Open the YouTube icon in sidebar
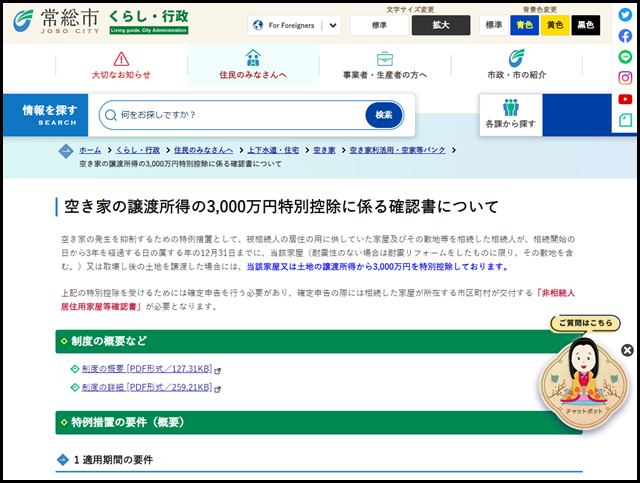Image resolution: width=640 pixels, height=483 pixels. pos(625,99)
